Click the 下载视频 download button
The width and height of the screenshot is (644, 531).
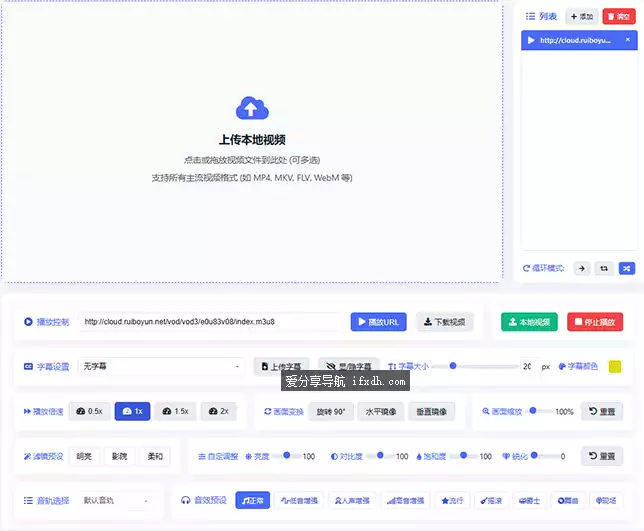tap(445, 322)
